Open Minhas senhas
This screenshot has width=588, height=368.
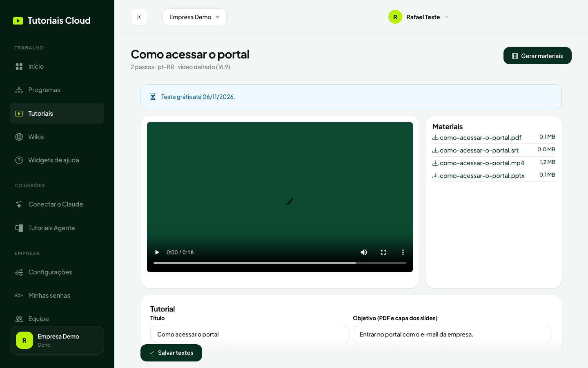tap(57, 296)
